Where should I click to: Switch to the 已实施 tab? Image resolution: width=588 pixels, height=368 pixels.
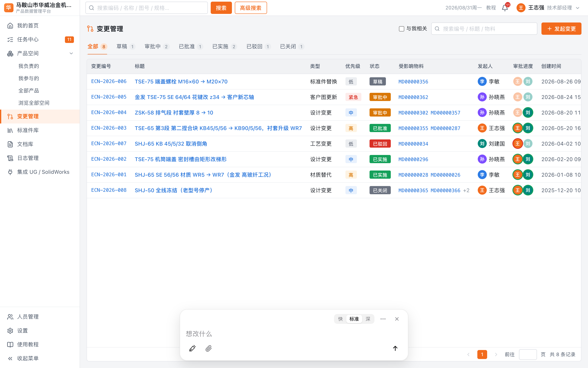coord(225,46)
